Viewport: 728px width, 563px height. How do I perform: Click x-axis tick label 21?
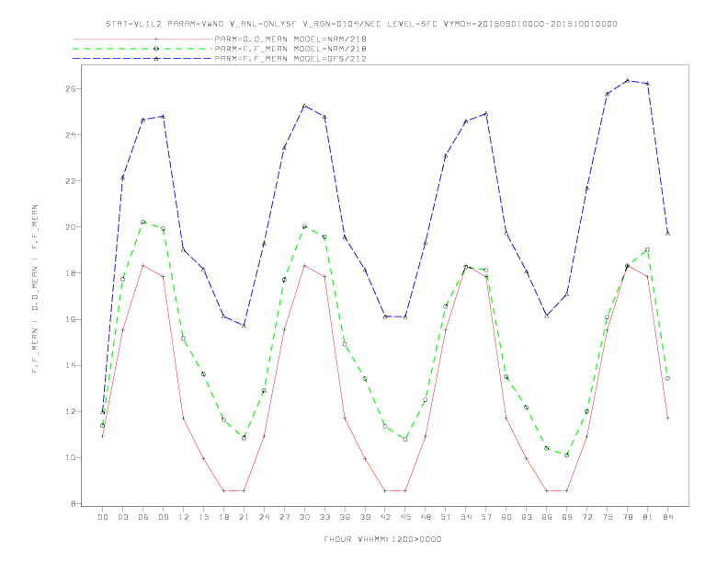(x=244, y=517)
